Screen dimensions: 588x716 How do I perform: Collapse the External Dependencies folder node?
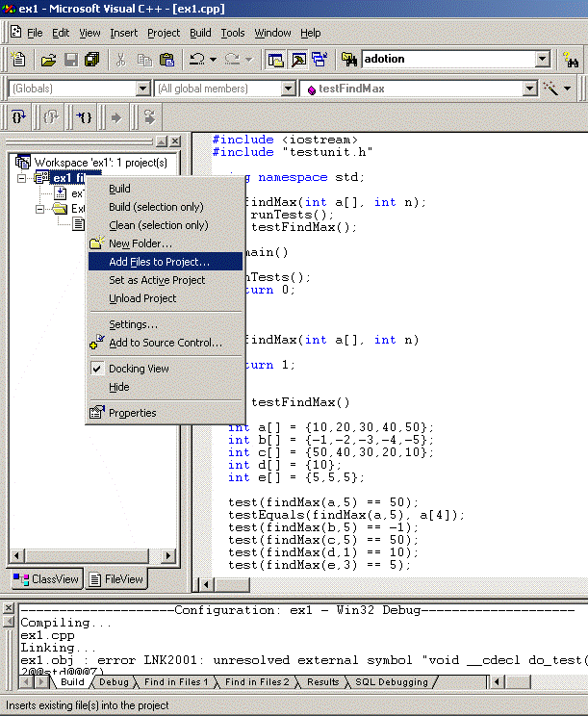click(x=39, y=209)
